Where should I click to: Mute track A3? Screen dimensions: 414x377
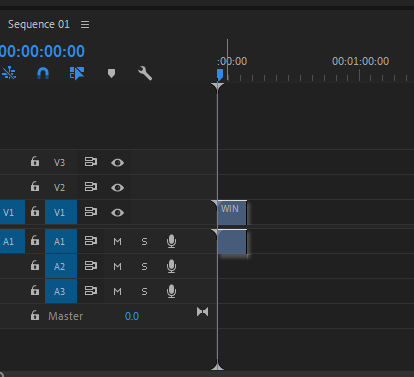pos(117,291)
